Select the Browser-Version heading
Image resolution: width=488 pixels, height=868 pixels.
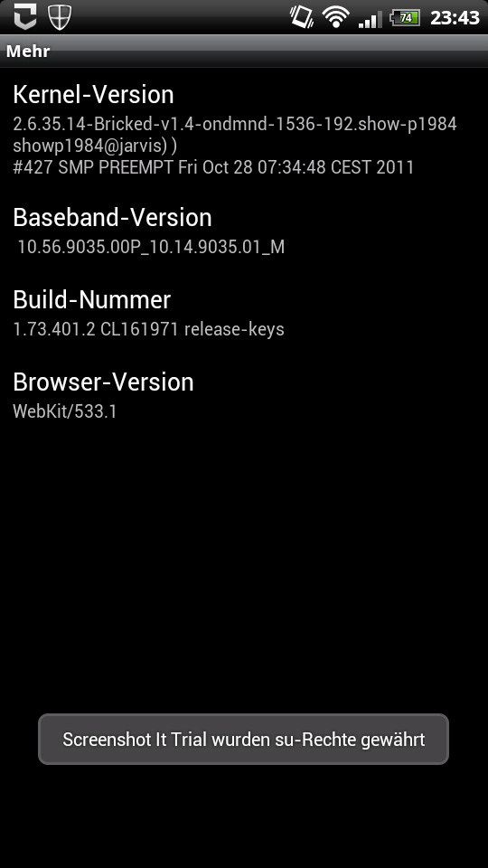click(x=103, y=382)
